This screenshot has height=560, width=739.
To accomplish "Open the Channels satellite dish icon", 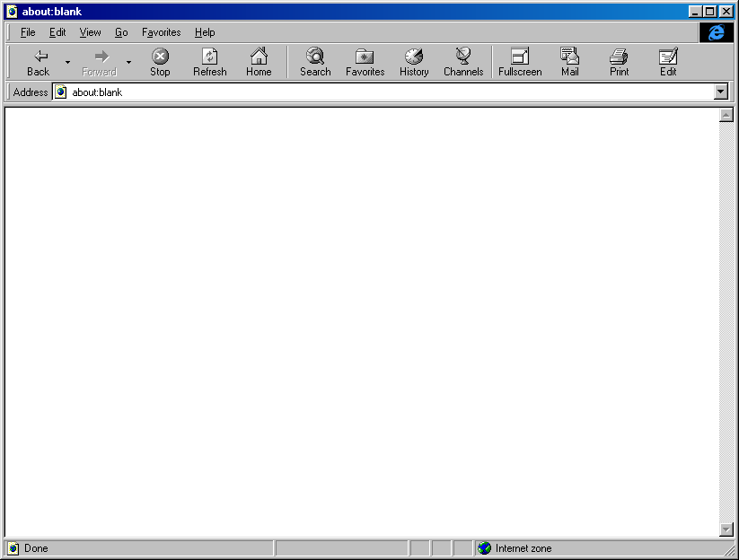I will click(463, 56).
